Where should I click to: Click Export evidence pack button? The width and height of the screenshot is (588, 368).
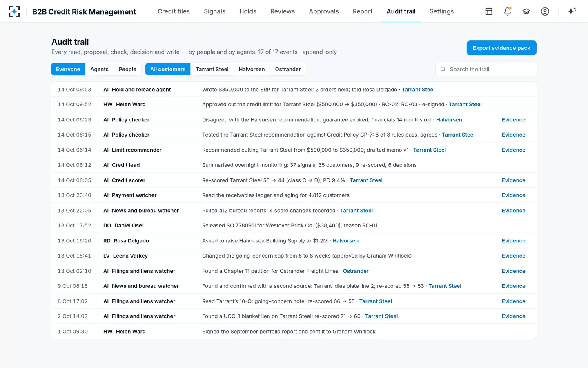[x=501, y=48]
